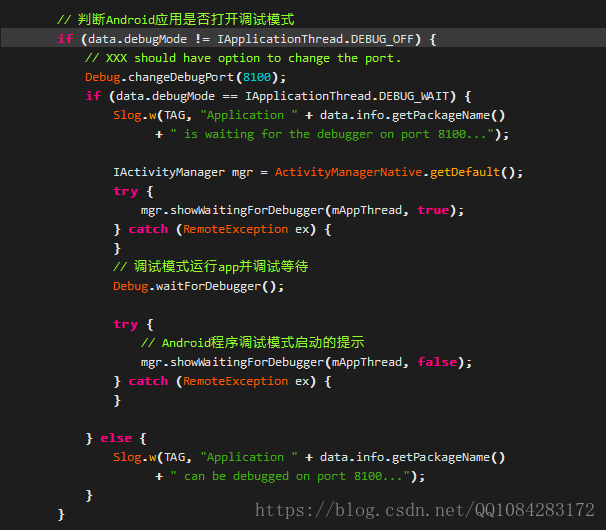Click the comment '// 判断Android应用是否打开调试模式'

tap(176, 19)
